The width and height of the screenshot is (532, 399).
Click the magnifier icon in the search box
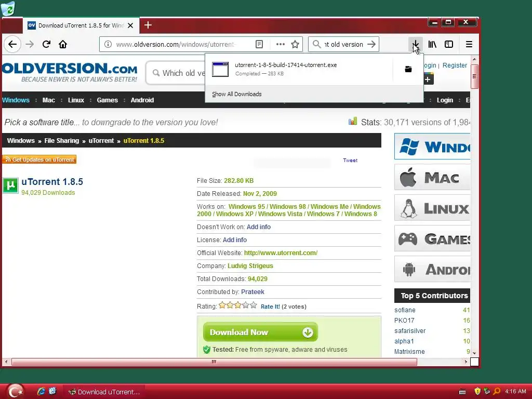coord(316,44)
